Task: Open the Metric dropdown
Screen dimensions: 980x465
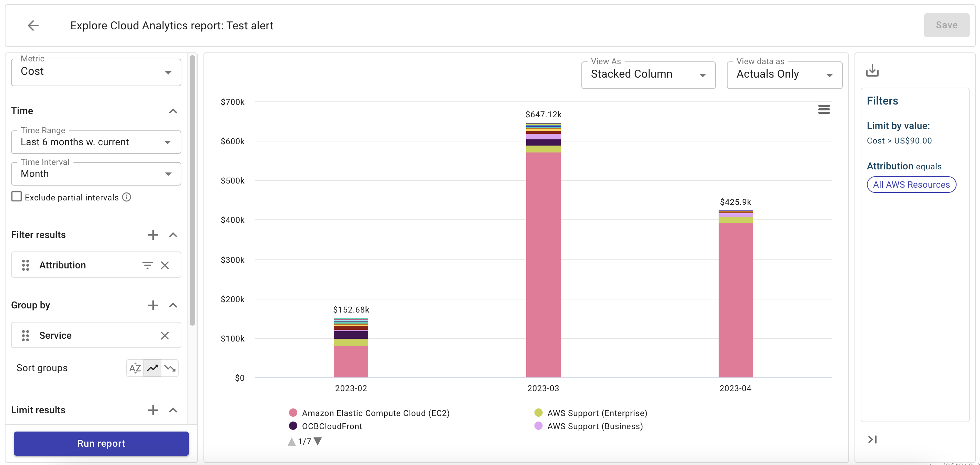Action: [96, 72]
